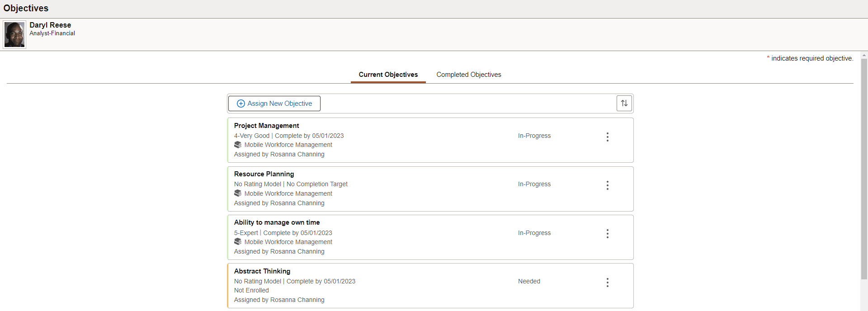868x311 pixels.
Task: Click learning stack icon under Project Management
Action: [x=238, y=145]
